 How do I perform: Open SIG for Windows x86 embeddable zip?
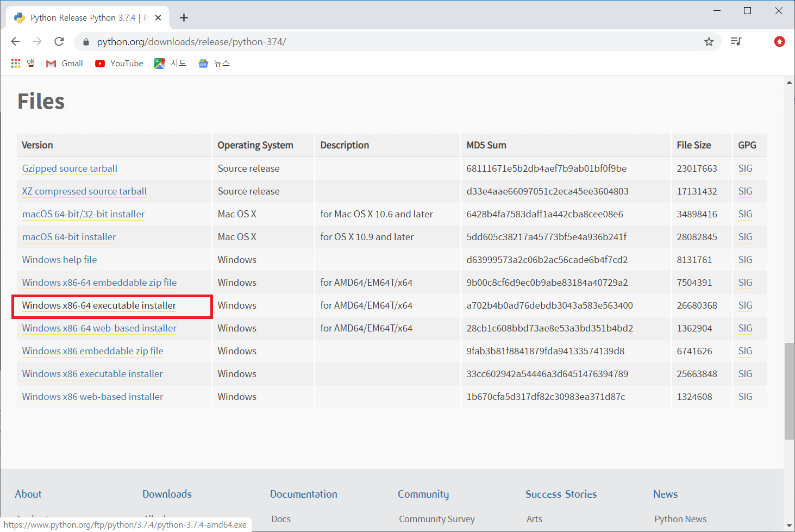(x=746, y=351)
